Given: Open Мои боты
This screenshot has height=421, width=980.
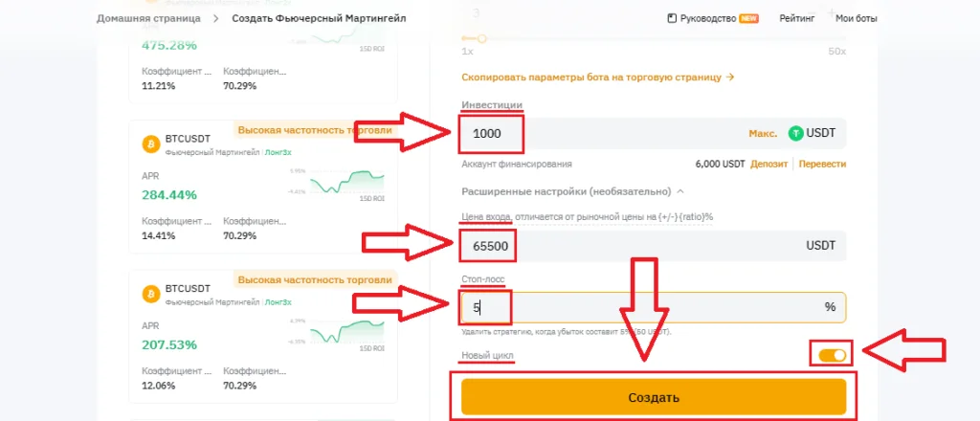Looking at the screenshot, I should [x=857, y=18].
